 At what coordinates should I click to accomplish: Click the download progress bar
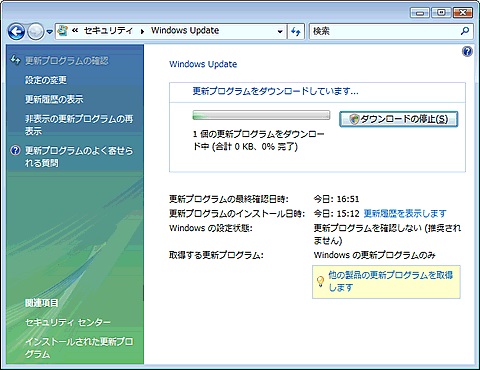pos(261,115)
